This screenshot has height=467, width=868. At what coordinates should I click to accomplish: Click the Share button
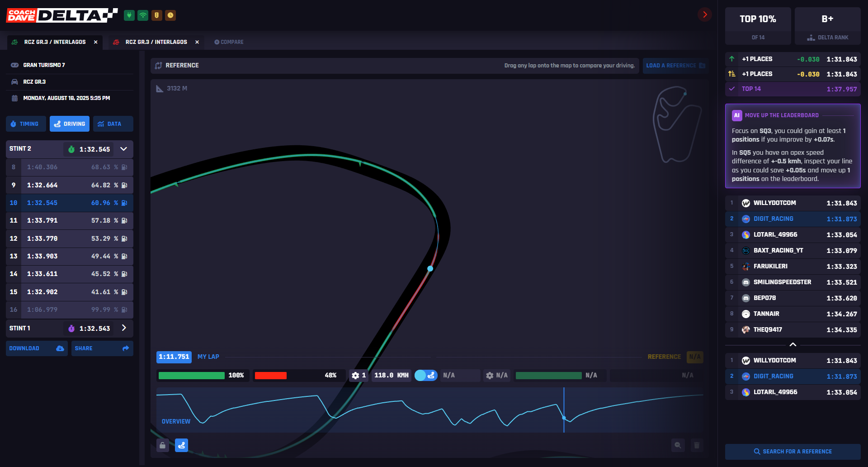(102, 348)
